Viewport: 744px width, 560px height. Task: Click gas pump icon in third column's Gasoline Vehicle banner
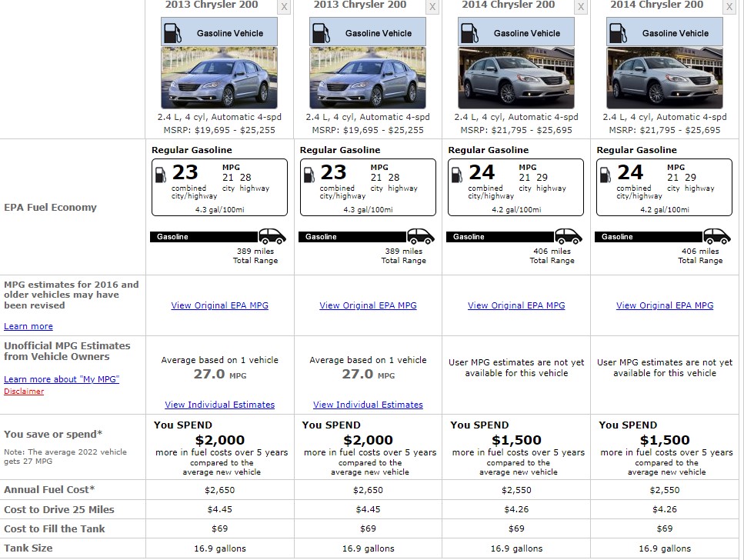coord(469,33)
